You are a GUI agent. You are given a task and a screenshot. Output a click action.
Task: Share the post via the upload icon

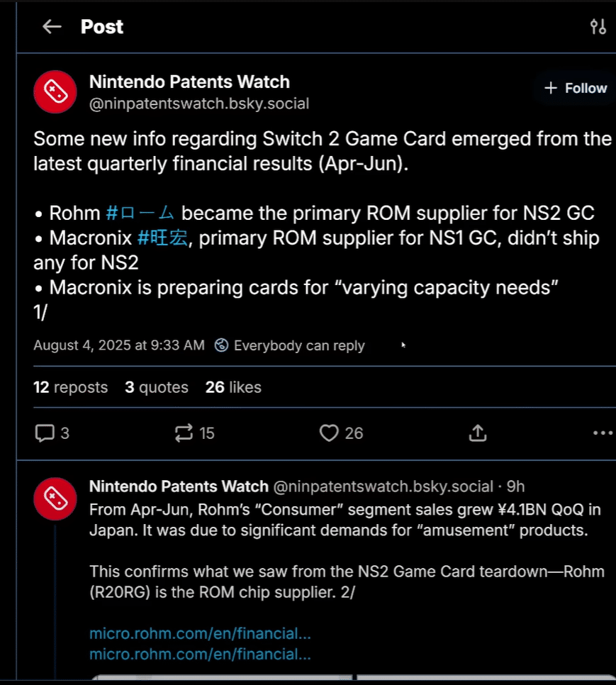coord(478,433)
